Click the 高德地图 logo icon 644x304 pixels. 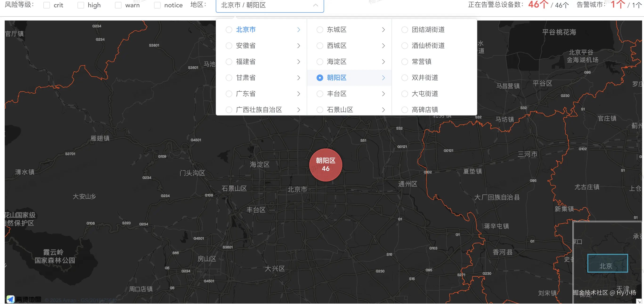[11, 299]
